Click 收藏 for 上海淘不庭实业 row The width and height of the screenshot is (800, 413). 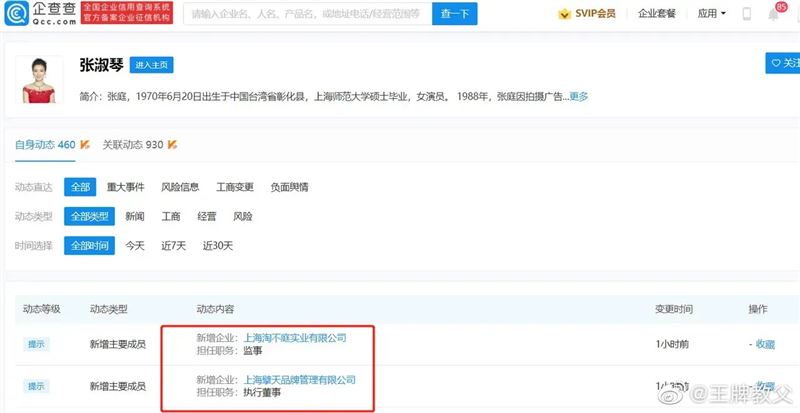point(765,345)
